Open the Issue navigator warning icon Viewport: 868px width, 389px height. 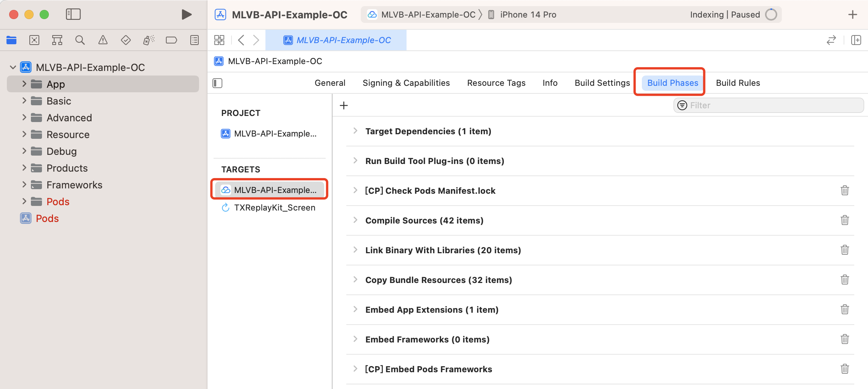point(103,40)
